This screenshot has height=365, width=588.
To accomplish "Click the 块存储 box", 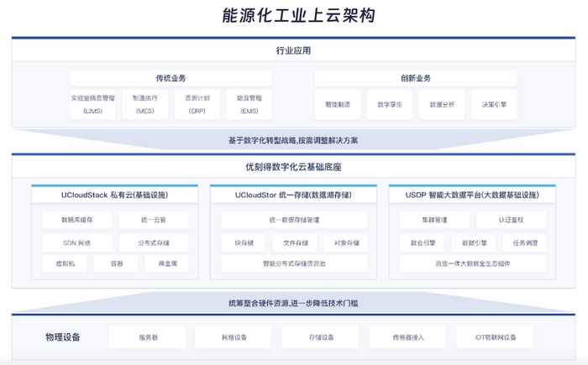I will point(244,242).
